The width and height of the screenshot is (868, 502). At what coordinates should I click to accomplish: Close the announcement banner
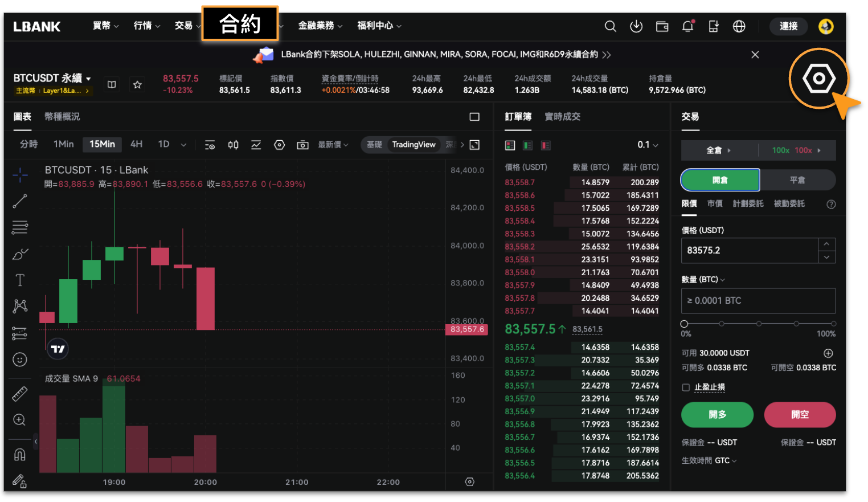tap(755, 55)
